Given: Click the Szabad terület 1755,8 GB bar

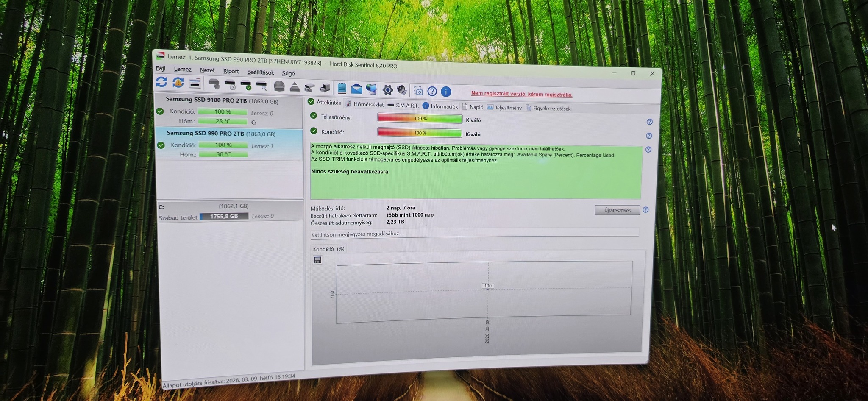Looking at the screenshot, I should (224, 216).
